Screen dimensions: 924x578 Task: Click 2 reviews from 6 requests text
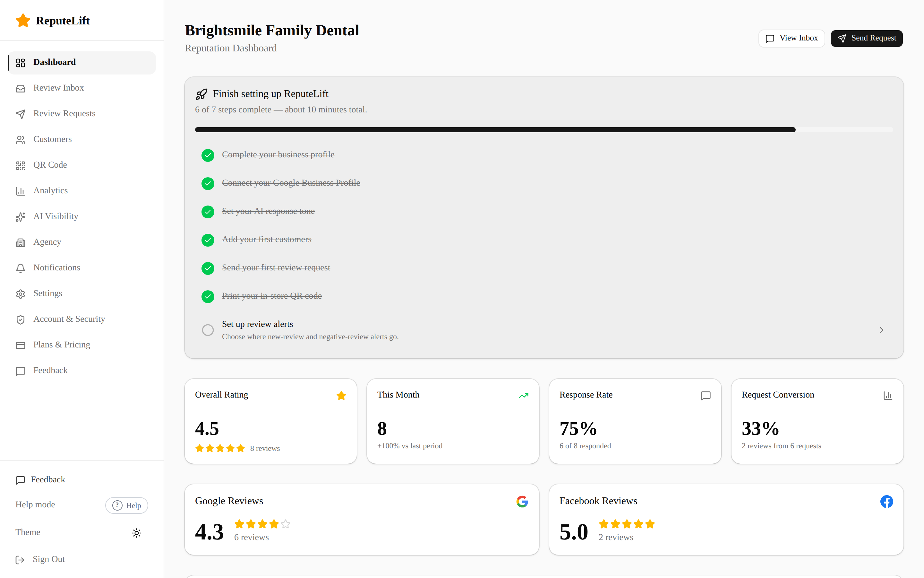click(x=781, y=446)
